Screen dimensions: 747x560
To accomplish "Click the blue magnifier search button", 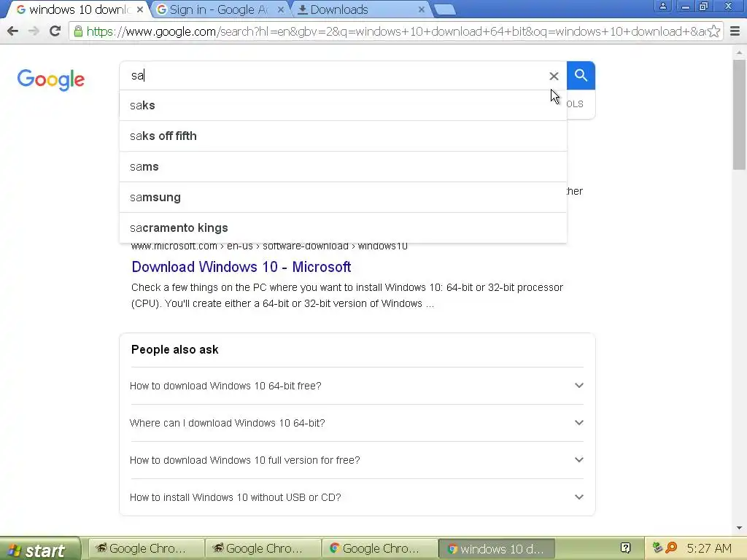I will [x=581, y=75].
